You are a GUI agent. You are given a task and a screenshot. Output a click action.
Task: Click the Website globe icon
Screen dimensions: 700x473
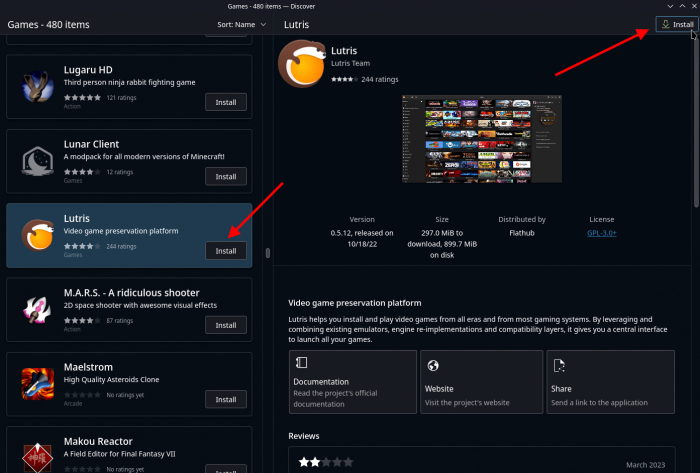click(433, 365)
